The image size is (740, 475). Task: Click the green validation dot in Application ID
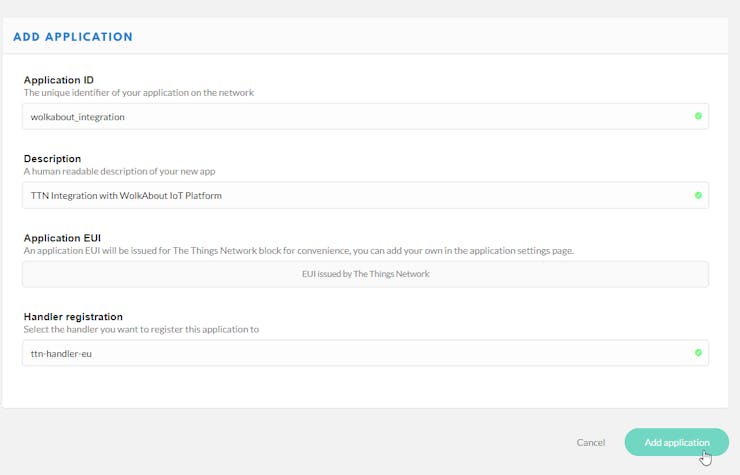click(x=698, y=116)
